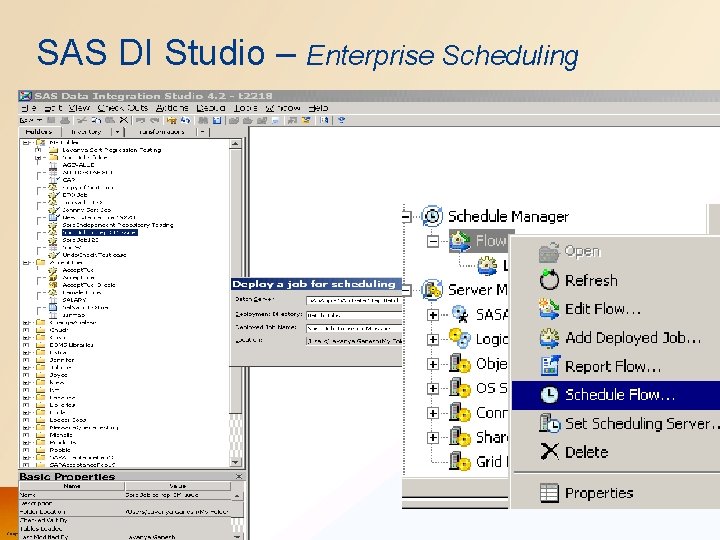Choose Delete from the context menu

(x=615, y=452)
